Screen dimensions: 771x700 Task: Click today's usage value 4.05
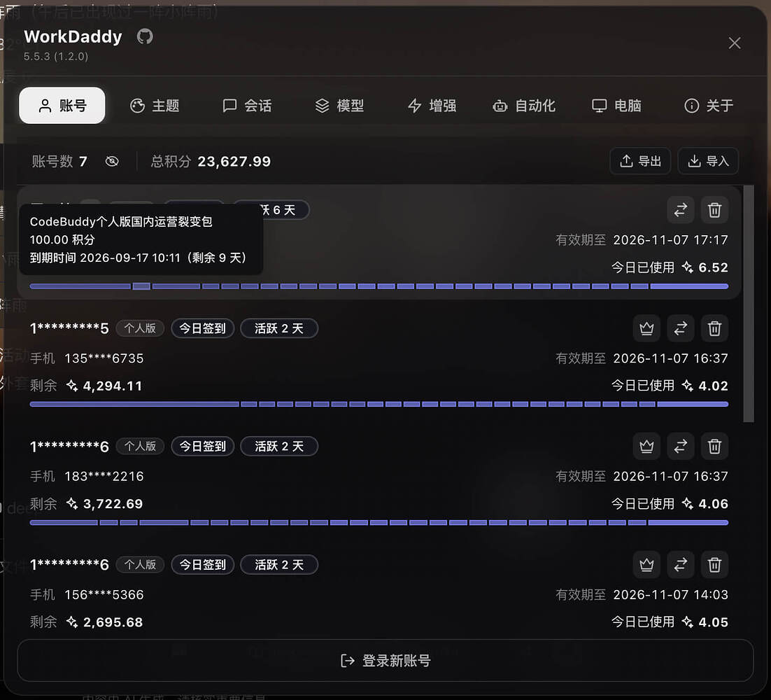[713, 622]
